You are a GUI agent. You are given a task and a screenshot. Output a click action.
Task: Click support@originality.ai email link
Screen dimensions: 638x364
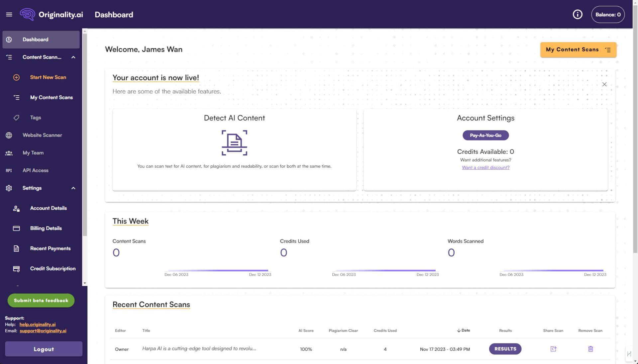(43, 331)
